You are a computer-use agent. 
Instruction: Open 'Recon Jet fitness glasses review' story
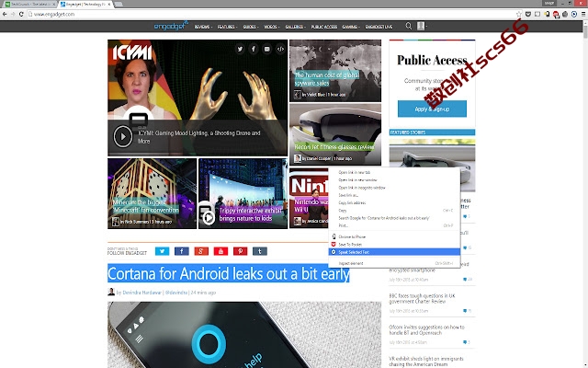pyautogui.click(x=334, y=147)
